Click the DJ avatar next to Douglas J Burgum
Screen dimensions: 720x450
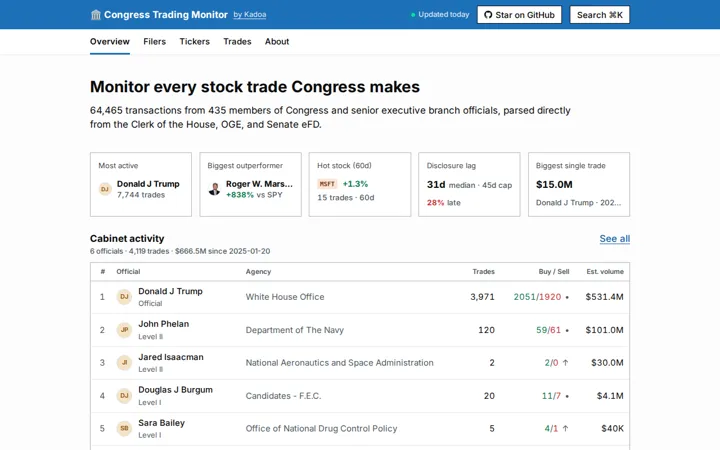[124, 395]
